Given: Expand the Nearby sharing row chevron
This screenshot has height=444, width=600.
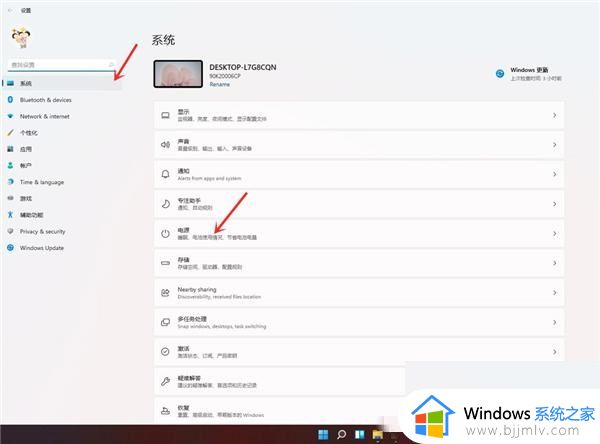Looking at the screenshot, I should pos(554,293).
